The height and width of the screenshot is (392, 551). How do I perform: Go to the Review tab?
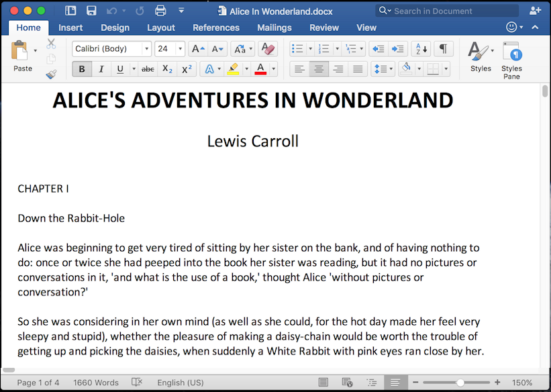pos(324,28)
